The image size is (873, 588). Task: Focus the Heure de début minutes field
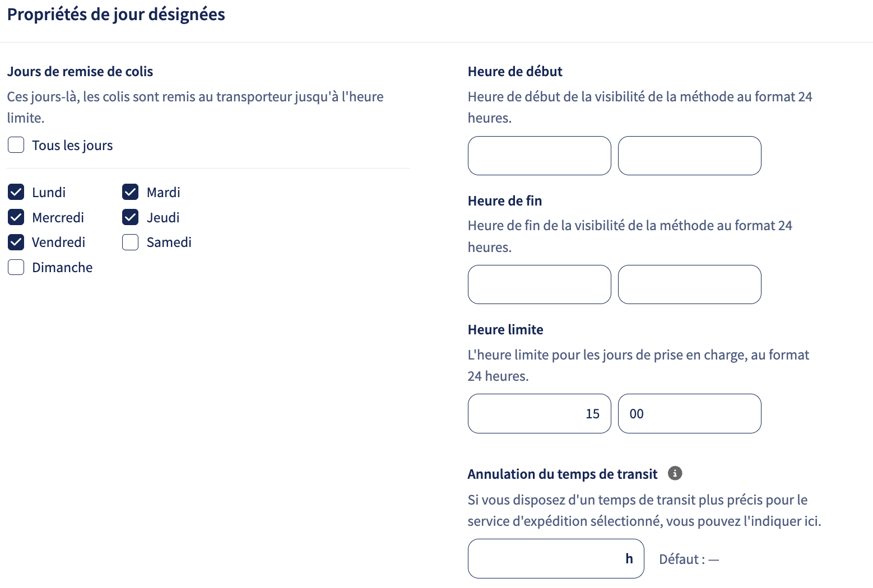[690, 156]
